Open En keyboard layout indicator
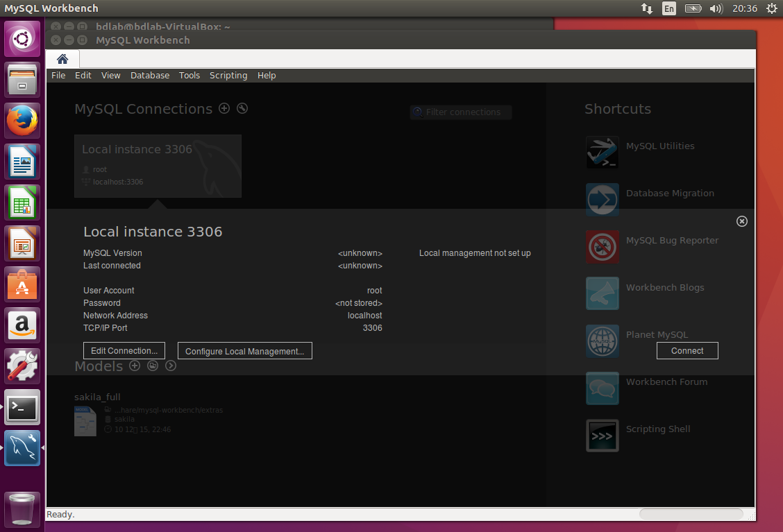Screen dimensions: 783x532 668,8
